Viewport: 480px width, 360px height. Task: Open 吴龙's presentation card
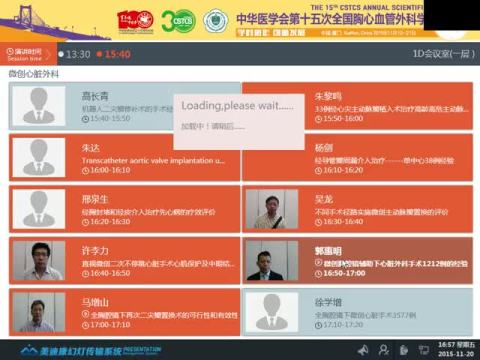tap(357, 209)
